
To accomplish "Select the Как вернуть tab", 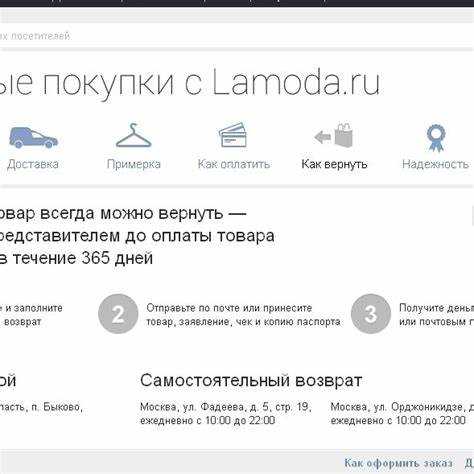I will pos(334,164).
